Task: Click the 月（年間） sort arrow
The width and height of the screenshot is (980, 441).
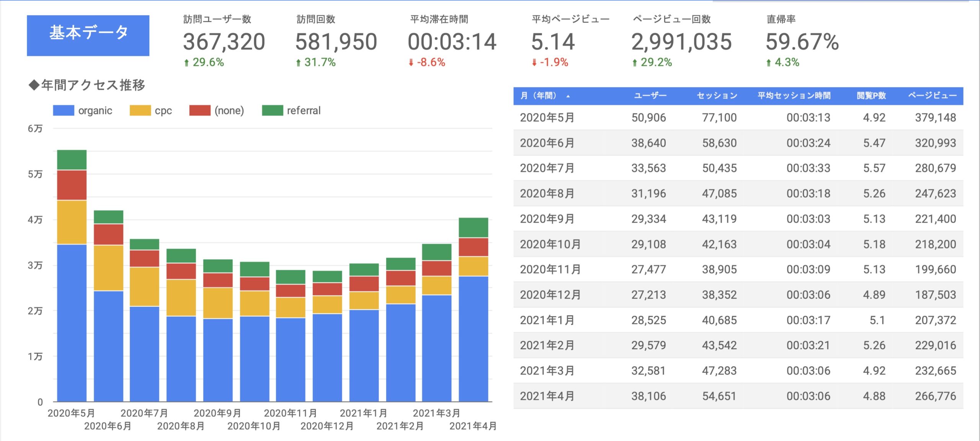Action: (568, 96)
